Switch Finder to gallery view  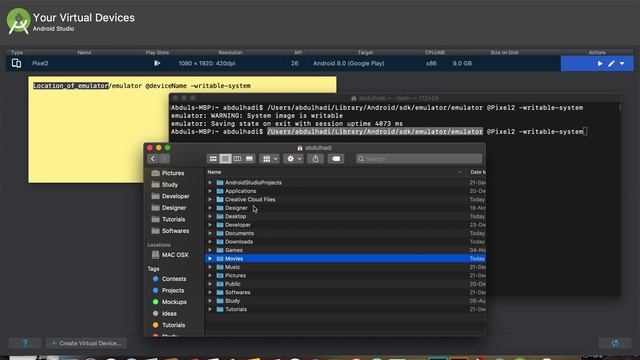(249, 159)
